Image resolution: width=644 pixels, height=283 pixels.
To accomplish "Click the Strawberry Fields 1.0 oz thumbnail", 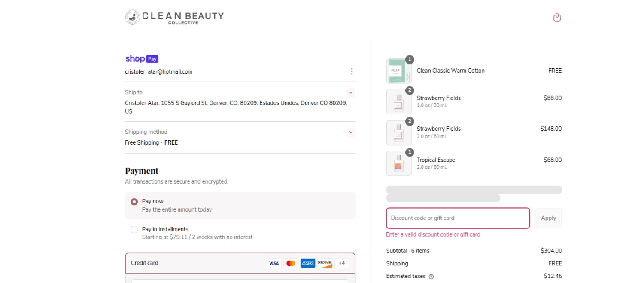I will pos(399,102).
